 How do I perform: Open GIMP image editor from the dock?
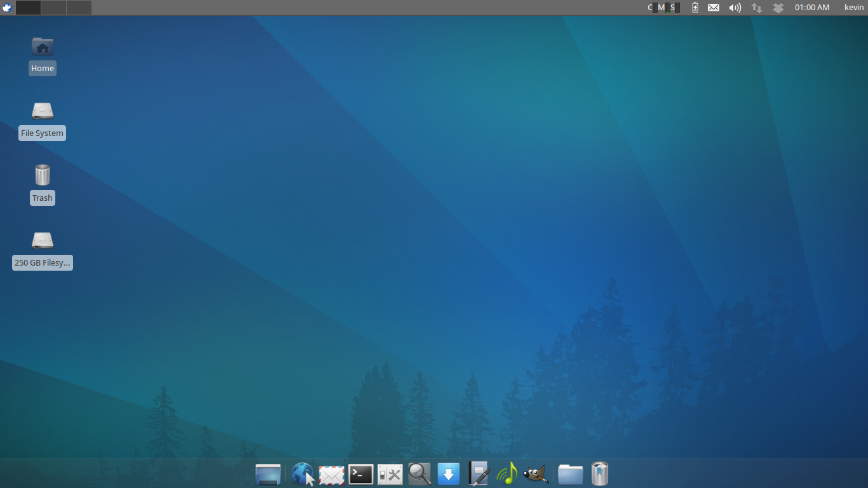click(x=536, y=473)
